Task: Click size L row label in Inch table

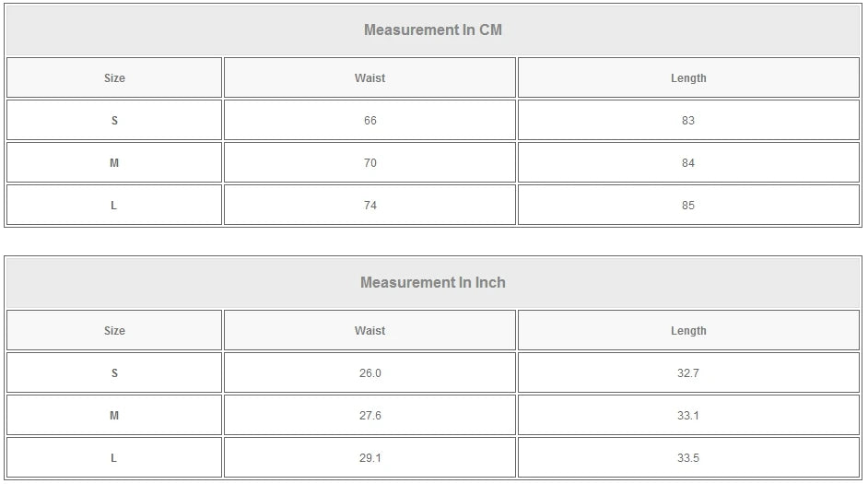Action: click(114, 458)
